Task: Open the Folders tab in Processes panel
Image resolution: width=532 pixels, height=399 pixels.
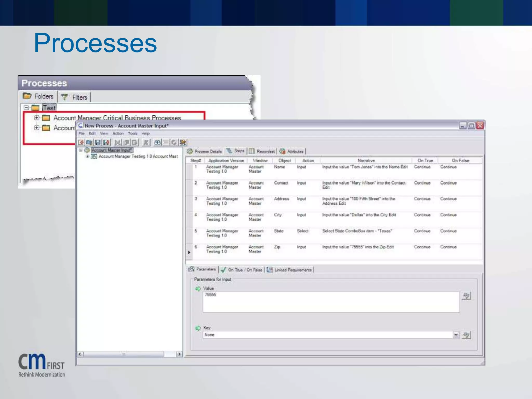Action: coord(38,96)
